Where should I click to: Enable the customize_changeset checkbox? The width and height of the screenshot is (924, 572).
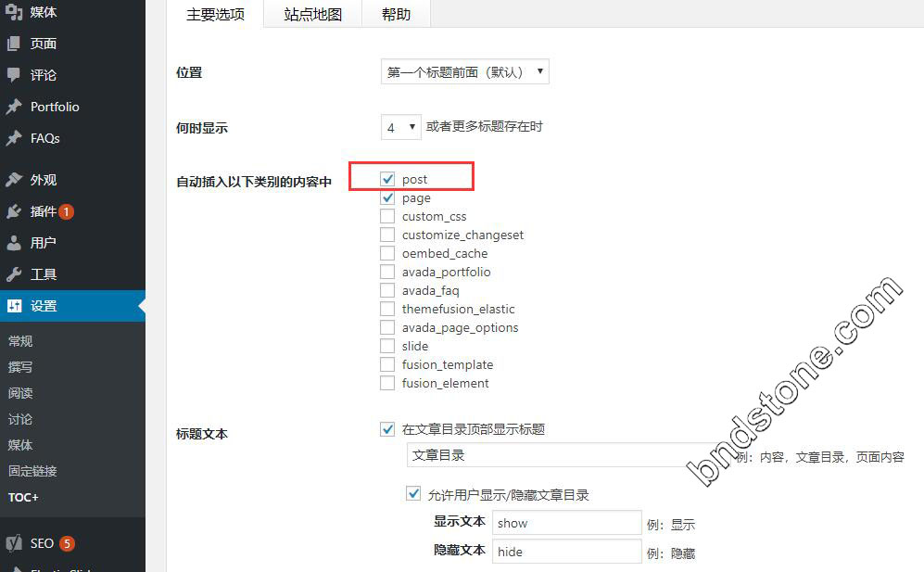coord(387,235)
